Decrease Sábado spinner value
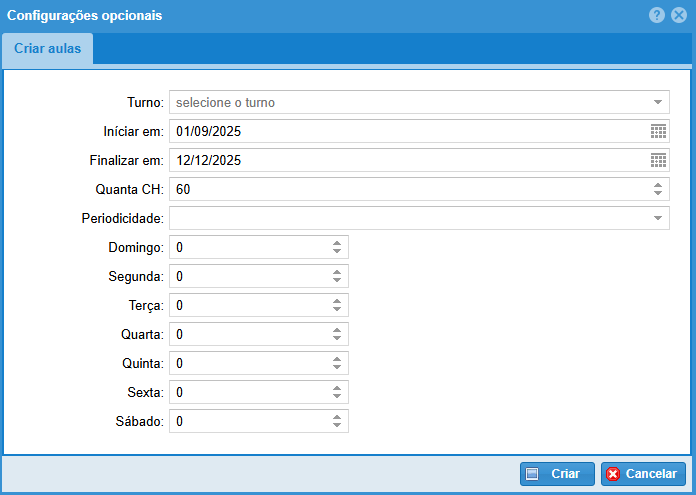The image size is (696, 495). point(337,426)
